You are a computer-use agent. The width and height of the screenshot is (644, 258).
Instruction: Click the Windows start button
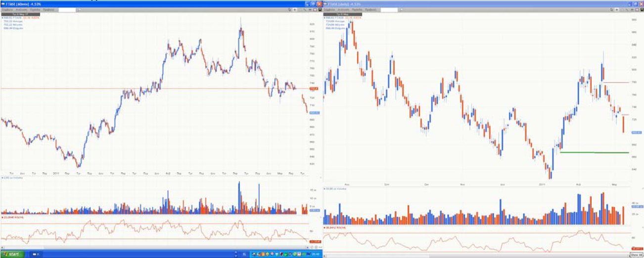pos(12,254)
